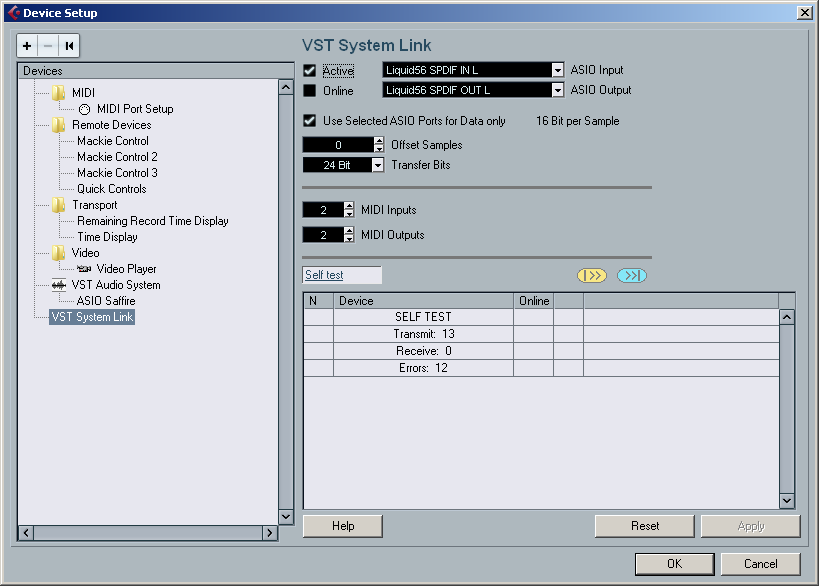The image size is (819, 586).
Task: Open the ASIO Output dropdown
Action: (558, 90)
